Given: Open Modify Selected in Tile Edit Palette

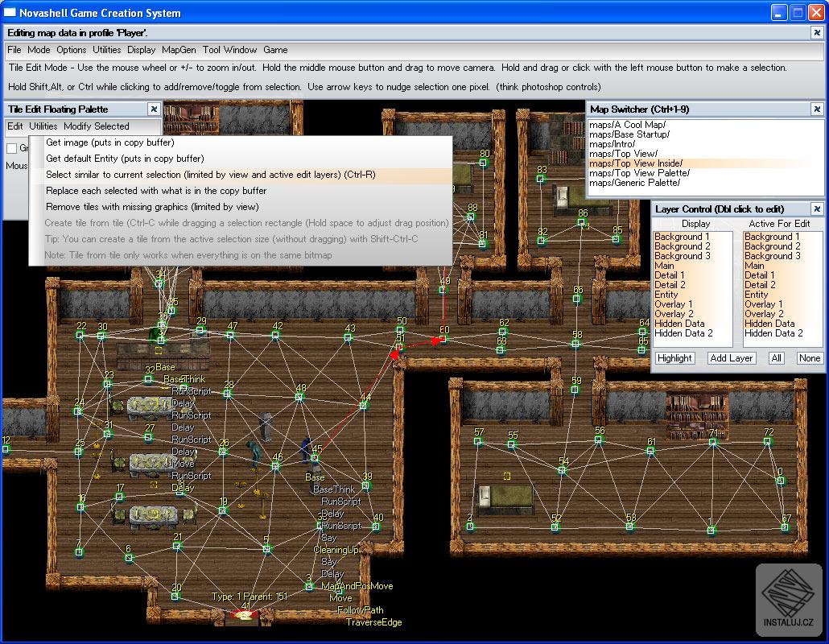Looking at the screenshot, I should click(x=97, y=126).
